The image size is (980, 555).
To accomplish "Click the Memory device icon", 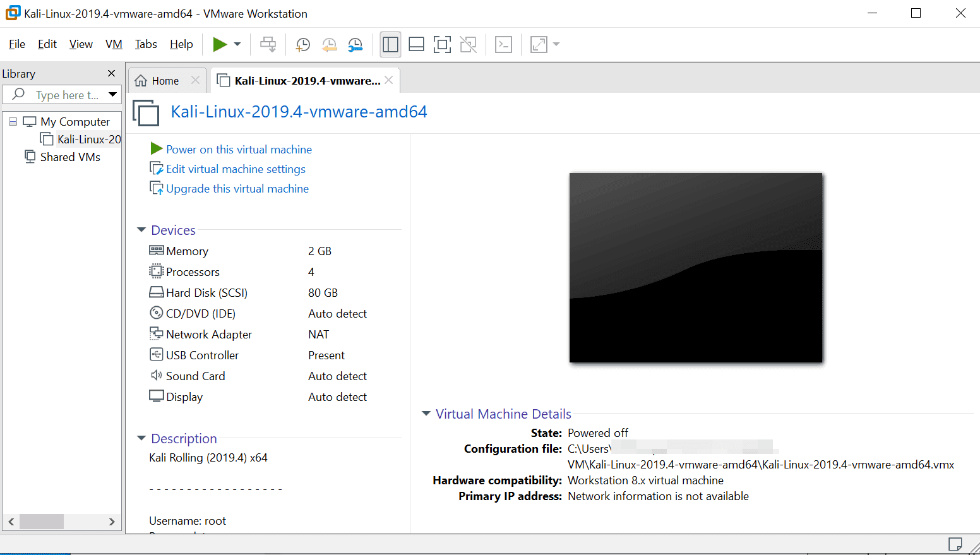I will [x=156, y=250].
